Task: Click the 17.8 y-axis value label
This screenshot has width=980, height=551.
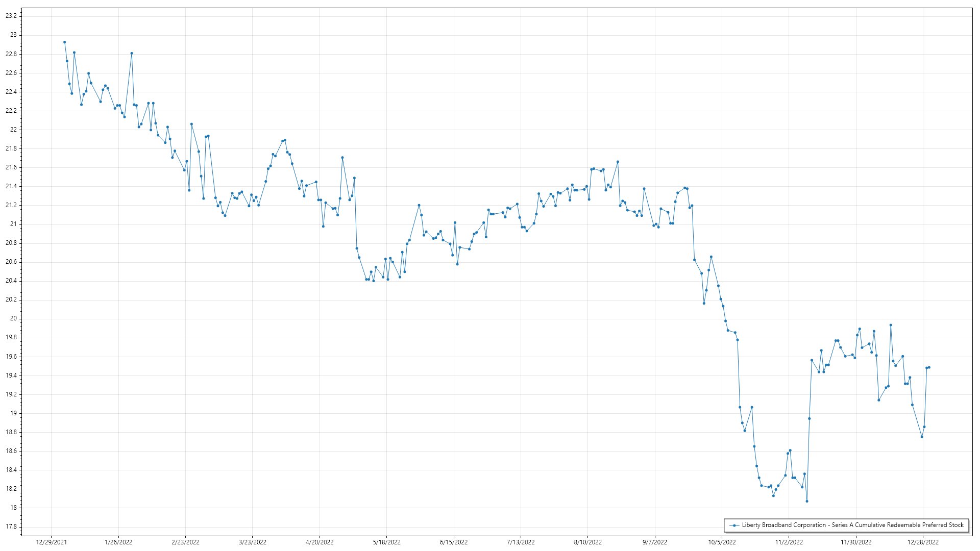Action: (11, 527)
